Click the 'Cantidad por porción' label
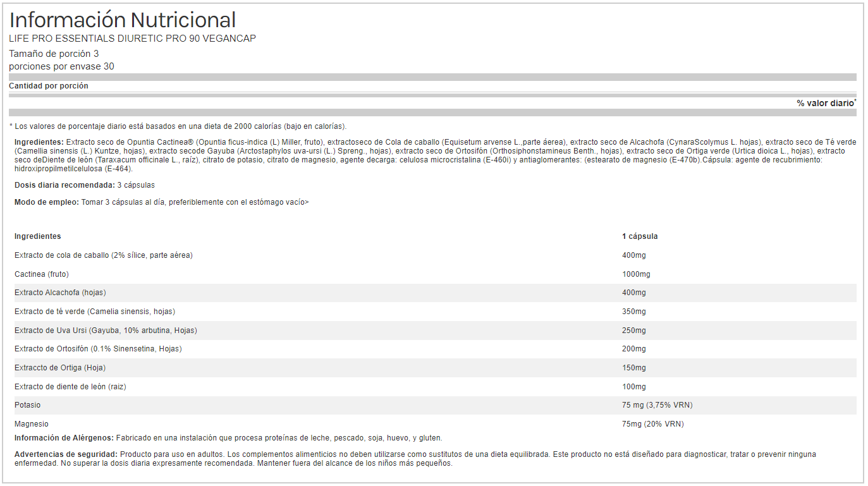 [49, 86]
